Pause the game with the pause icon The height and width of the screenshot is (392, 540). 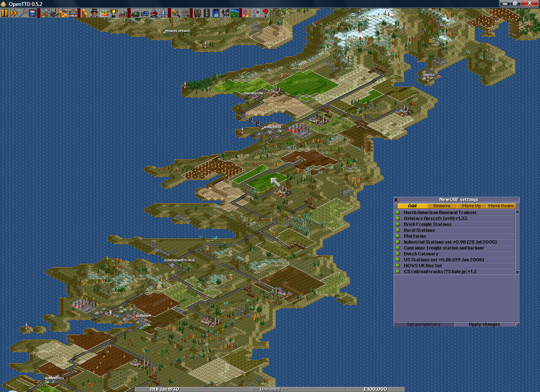5,13
